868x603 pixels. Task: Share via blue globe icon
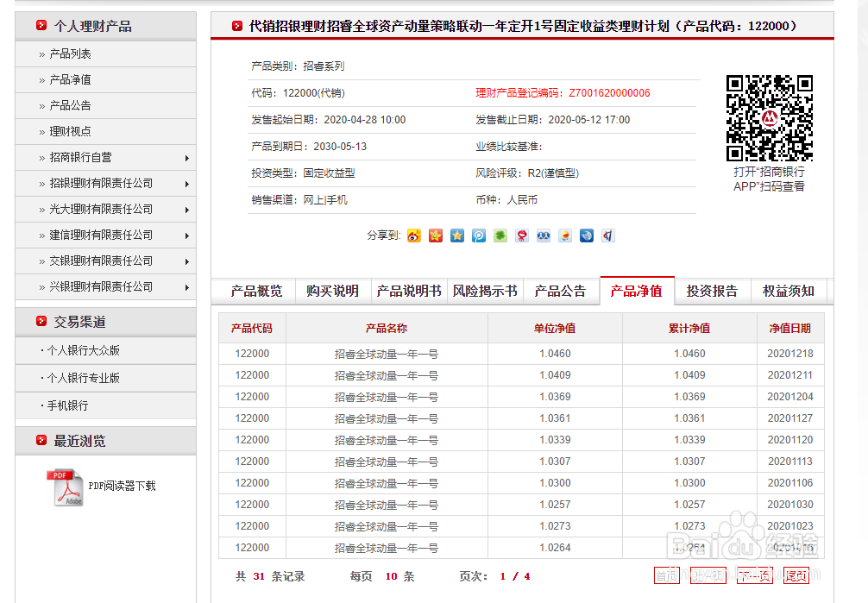[587, 236]
